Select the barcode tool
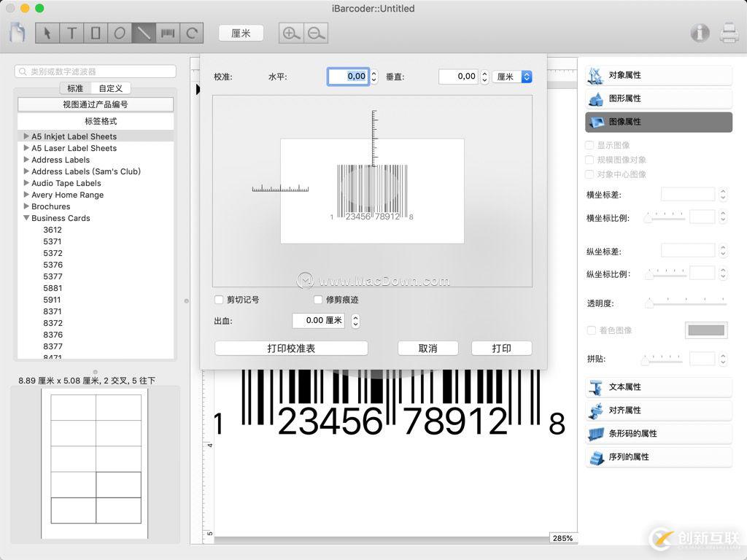The height and width of the screenshot is (560, 747). pos(167,33)
